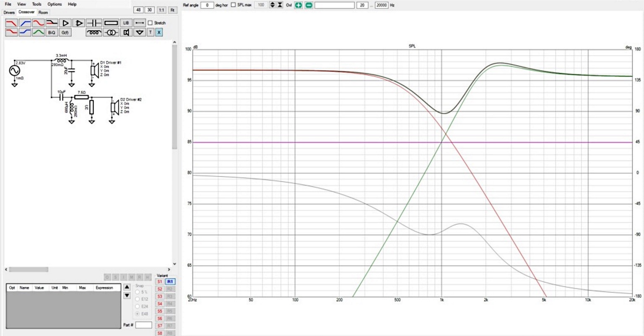Select variant S4 button
Image resolution: width=644 pixels, height=336 pixels.
[160, 304]
